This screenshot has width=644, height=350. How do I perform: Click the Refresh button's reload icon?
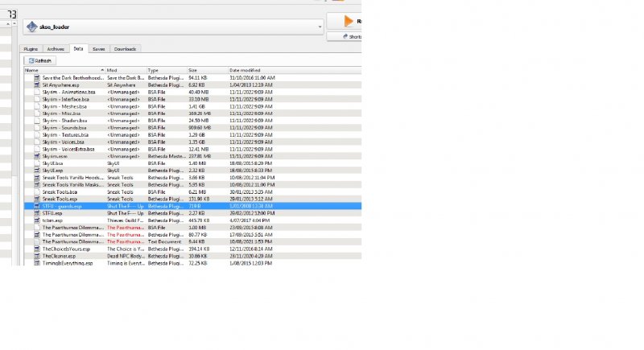click(31, 60)
